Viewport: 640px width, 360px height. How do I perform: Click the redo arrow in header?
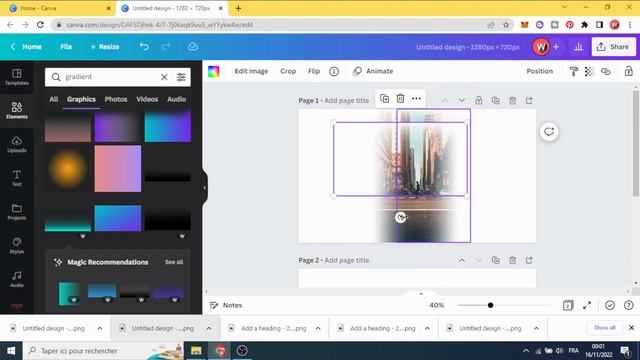(166, 47)
